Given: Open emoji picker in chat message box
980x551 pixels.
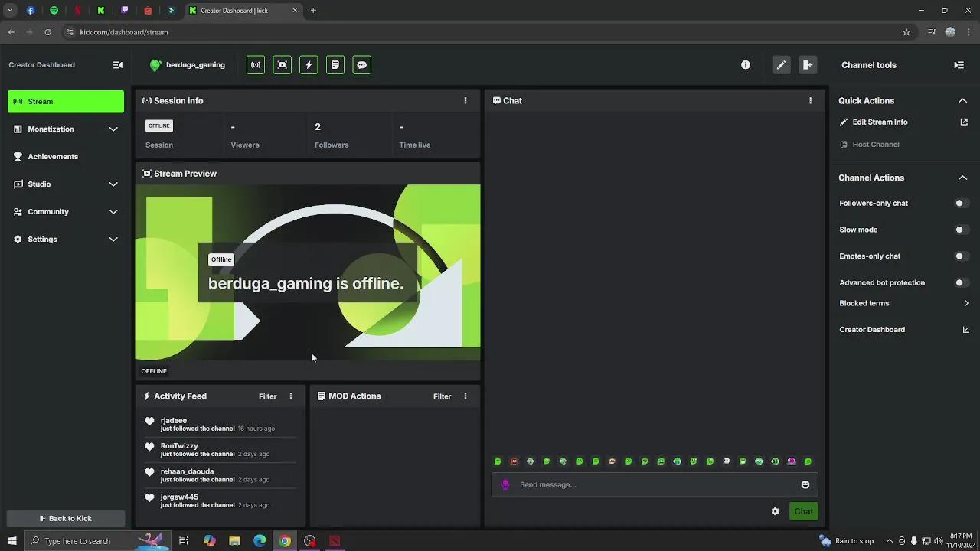Looking at the screenshot, I should (805, 484).
